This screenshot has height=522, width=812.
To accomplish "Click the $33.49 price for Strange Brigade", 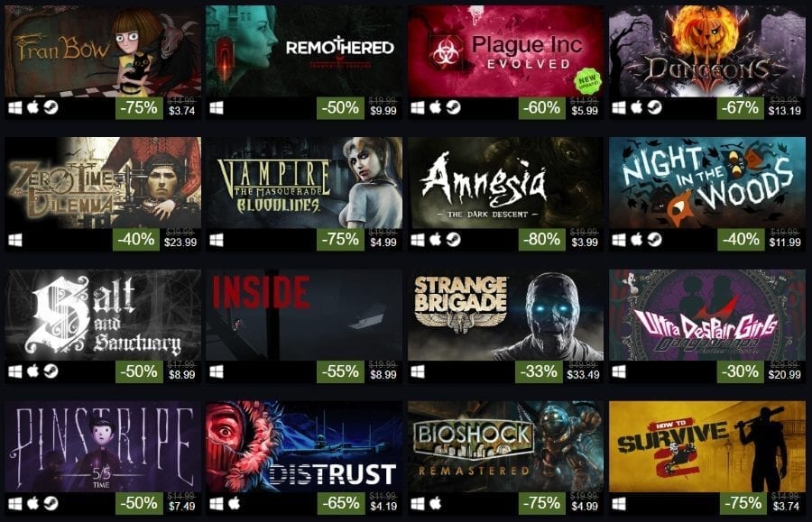I will click(x=583, y=375).
